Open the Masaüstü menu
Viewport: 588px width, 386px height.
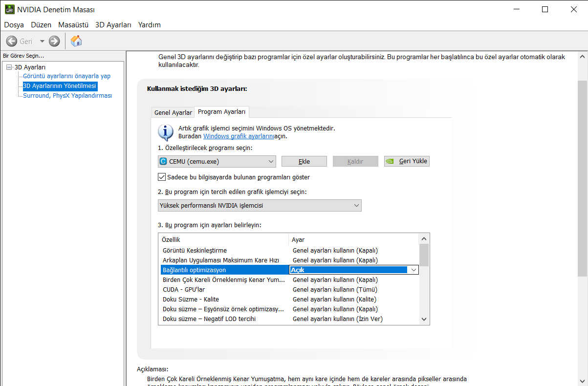73,24
